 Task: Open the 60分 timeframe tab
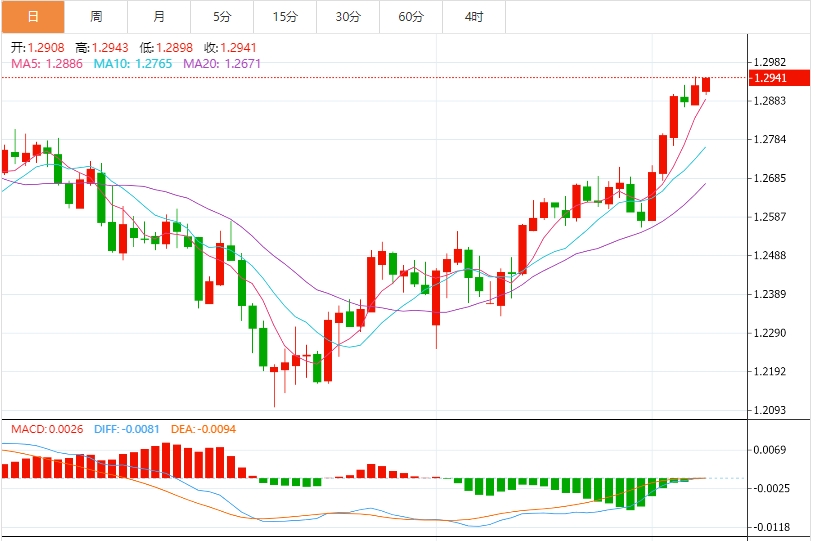pos(411,17)
